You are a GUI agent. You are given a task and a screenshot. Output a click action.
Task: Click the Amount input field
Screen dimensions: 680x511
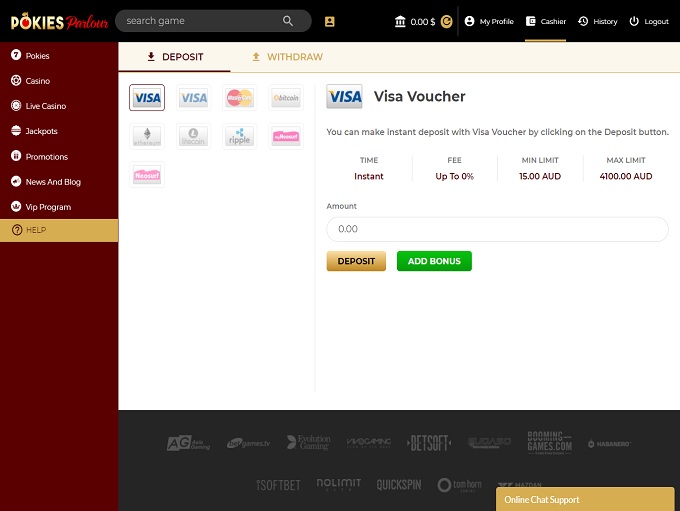click(497, 229)
